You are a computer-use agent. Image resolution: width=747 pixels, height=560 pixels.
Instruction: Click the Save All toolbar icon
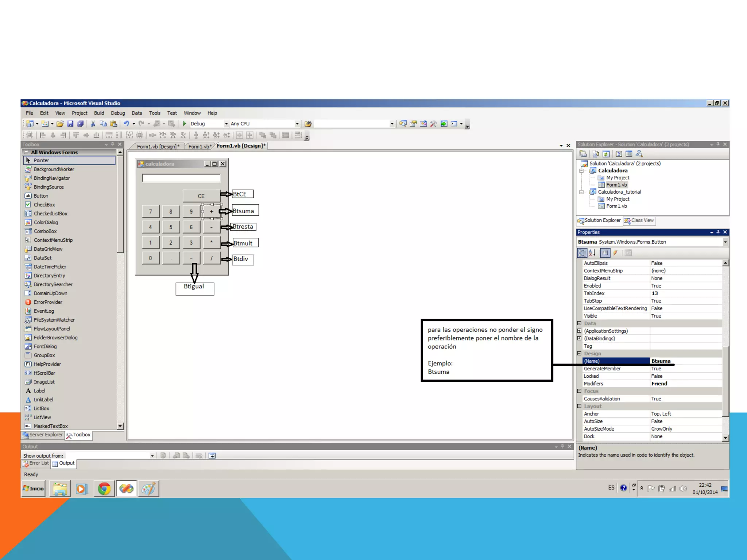[80, 124]
